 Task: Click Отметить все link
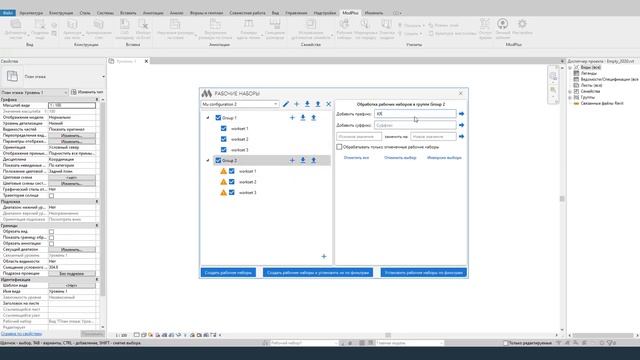pos(356,158)
